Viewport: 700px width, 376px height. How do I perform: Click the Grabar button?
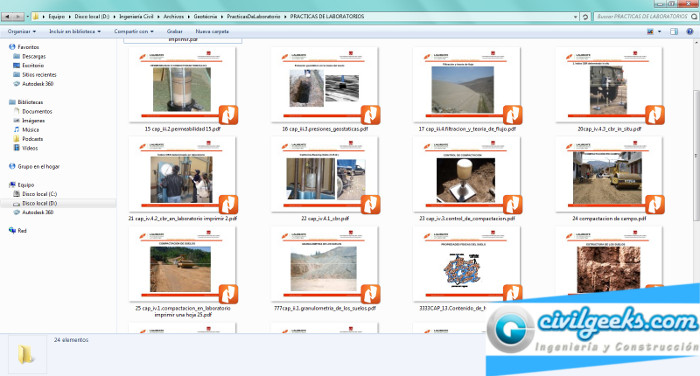click(175, 32)
